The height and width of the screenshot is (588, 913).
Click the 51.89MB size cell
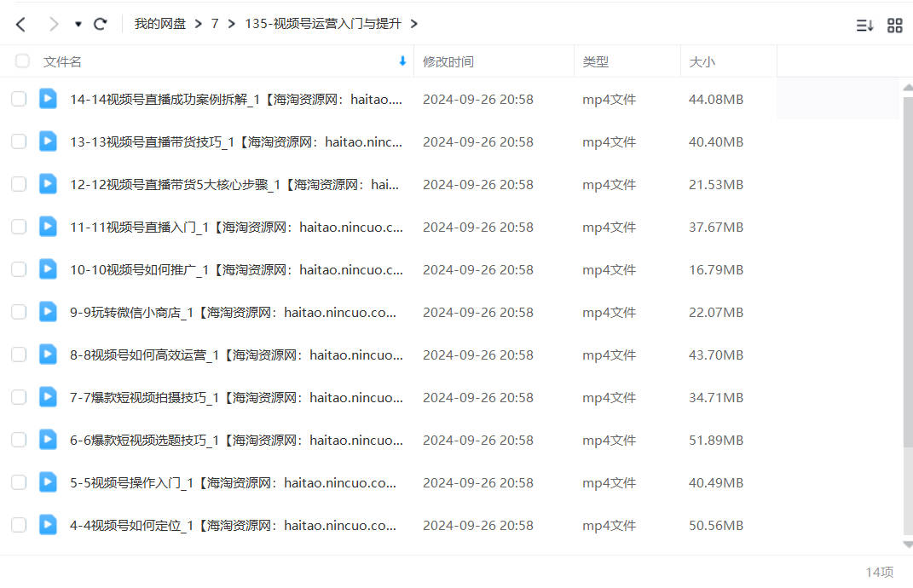[x=716, y=440]
